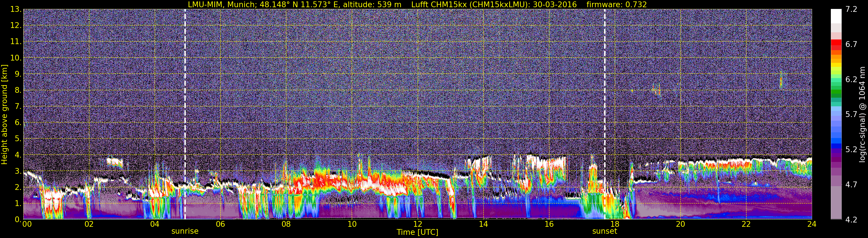Click the height axis tick '5.'
This screenshot has width=868, height=238.
[18, 139]
